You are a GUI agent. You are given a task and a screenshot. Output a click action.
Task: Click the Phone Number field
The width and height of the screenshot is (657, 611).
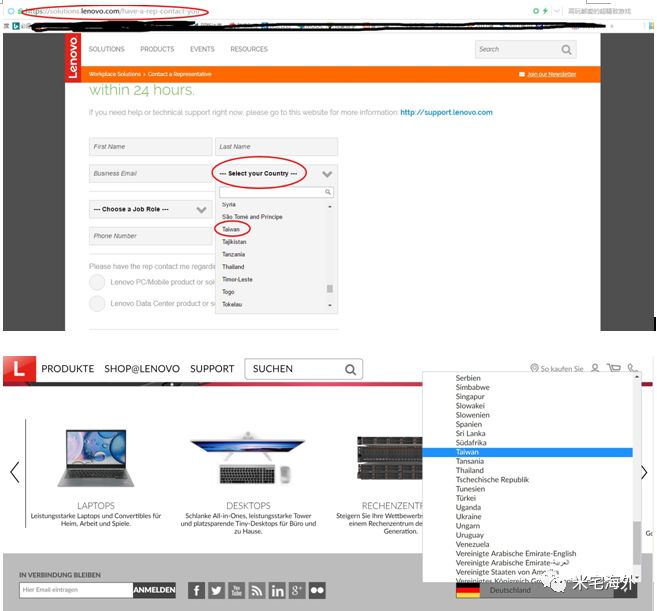[150, 236]
